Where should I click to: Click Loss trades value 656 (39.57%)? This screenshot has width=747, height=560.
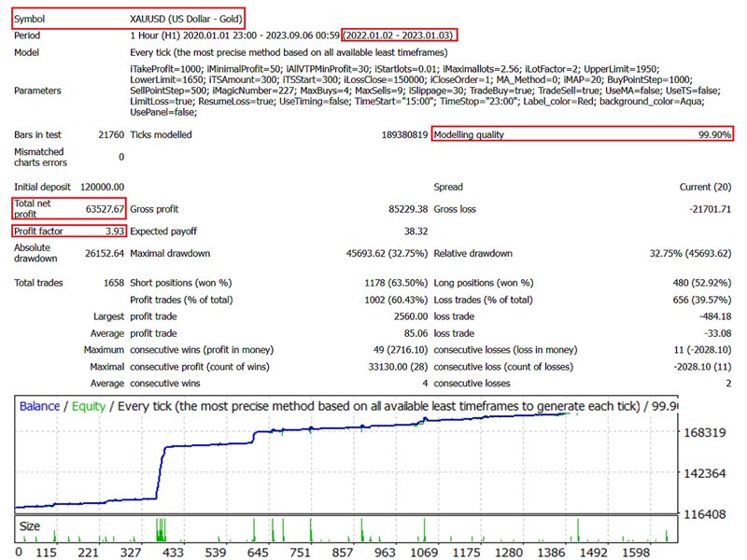pos(702,300)
